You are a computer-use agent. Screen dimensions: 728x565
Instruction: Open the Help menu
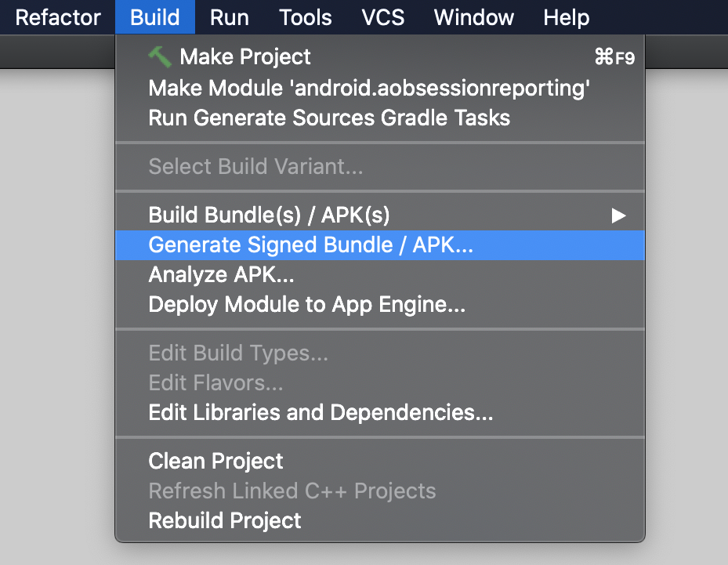tap(566, 18)
